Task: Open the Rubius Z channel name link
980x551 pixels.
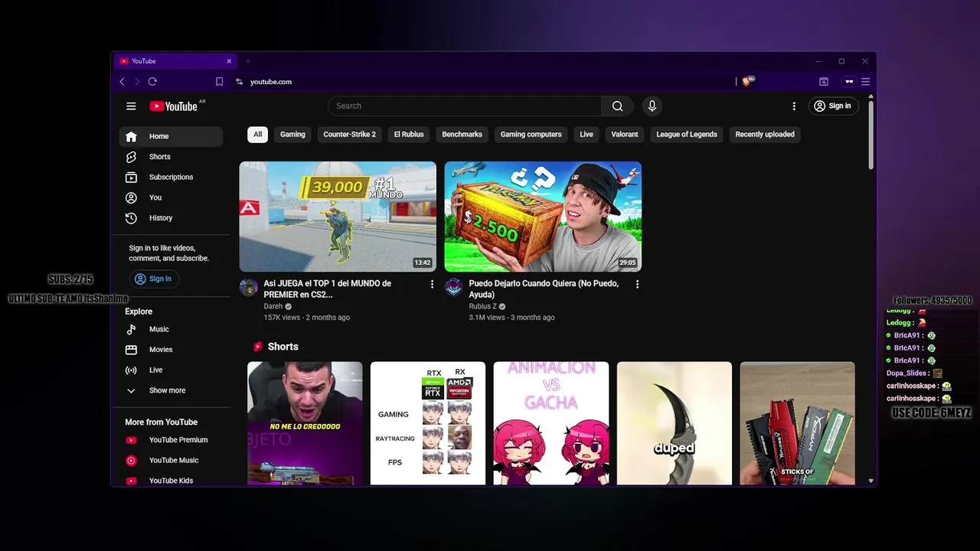Action: [x=483, y=306]
